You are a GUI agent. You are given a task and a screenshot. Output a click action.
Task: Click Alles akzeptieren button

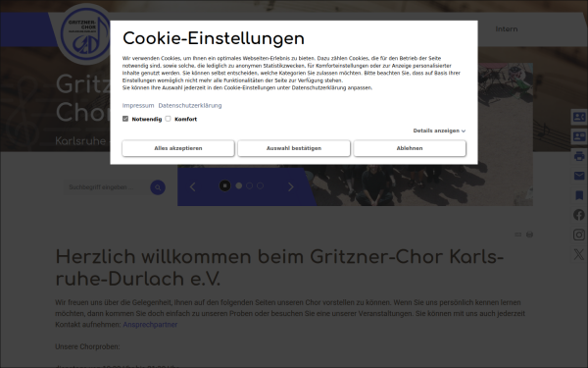point(178,148)
